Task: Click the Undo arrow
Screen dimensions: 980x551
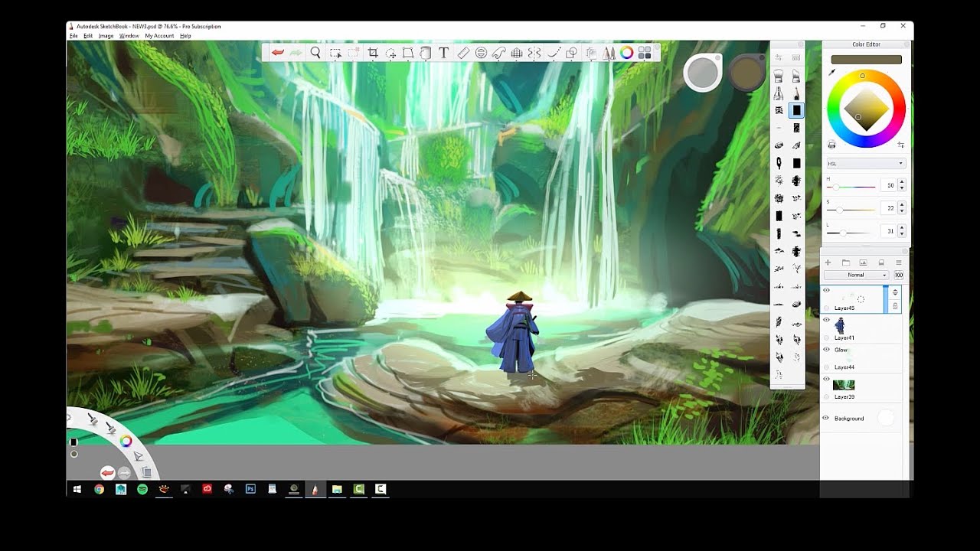Action: click(x=277, y=53)
